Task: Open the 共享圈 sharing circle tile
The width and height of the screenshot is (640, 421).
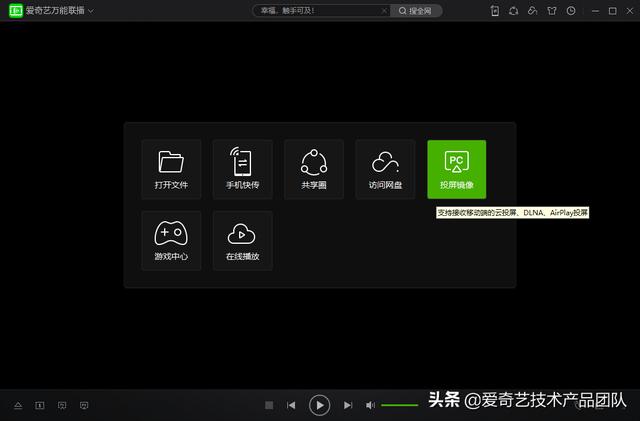Action: (x=314, y=169)
